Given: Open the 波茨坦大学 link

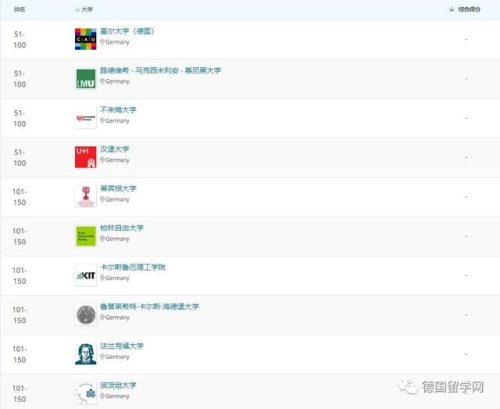Looking at the screenshot, I should [118, 385].
